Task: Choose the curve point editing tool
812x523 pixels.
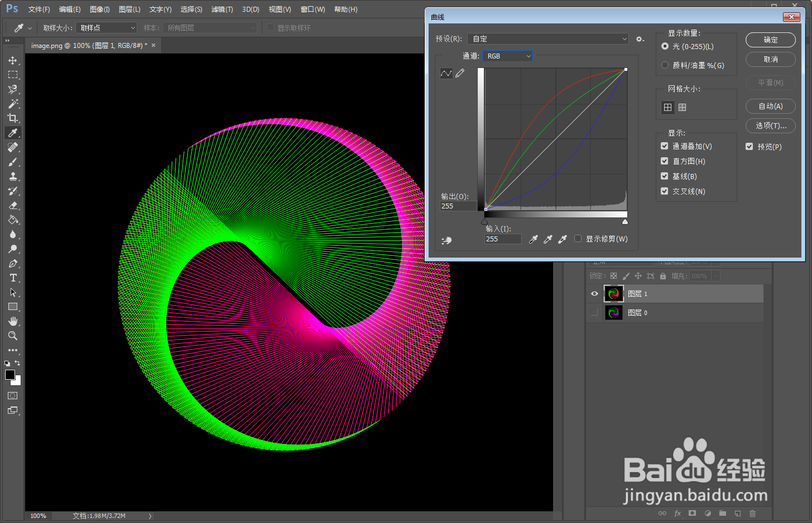Action: (446, 74)
